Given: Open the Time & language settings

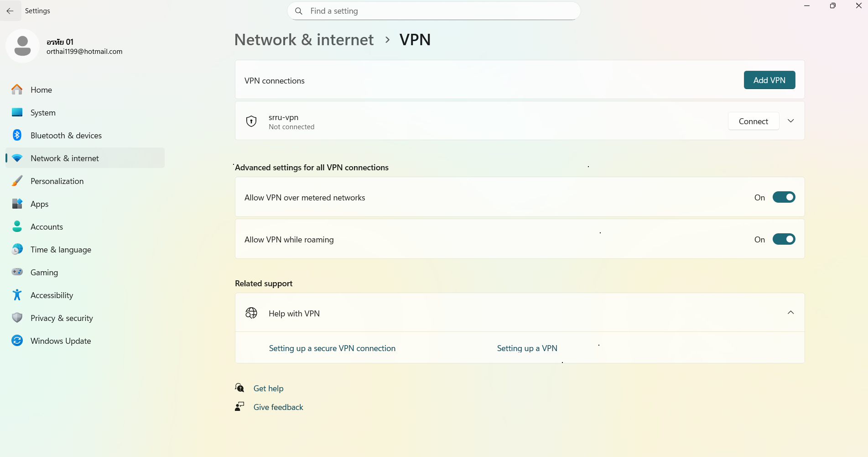Looking at the screenshot, I should click(61, 249).
